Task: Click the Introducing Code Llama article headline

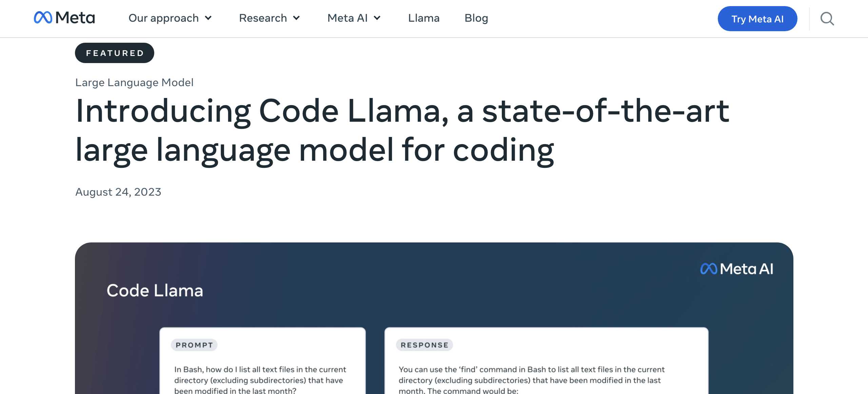Action: click(402, 131)
